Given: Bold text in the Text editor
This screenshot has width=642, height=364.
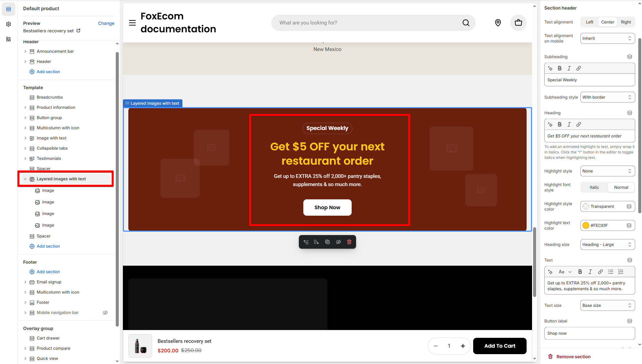Looking at the screenshot, I should pyautogui.click(x=580, y=272).
